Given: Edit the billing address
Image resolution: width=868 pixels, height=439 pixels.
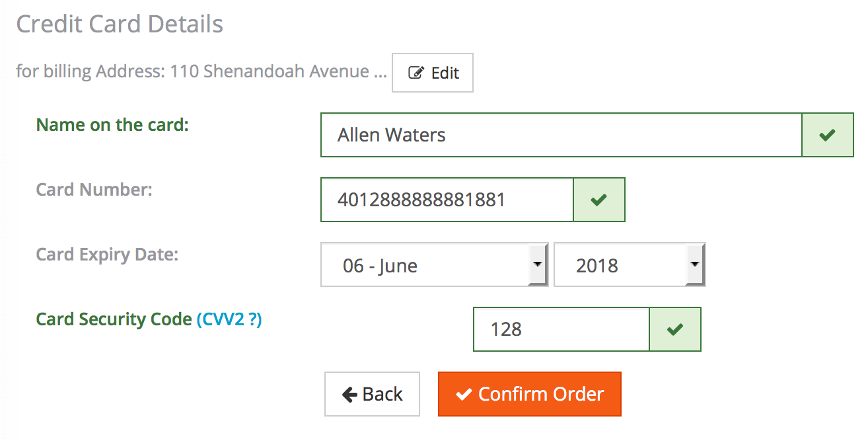Looking at the screenshot, I should pos(433,73).
